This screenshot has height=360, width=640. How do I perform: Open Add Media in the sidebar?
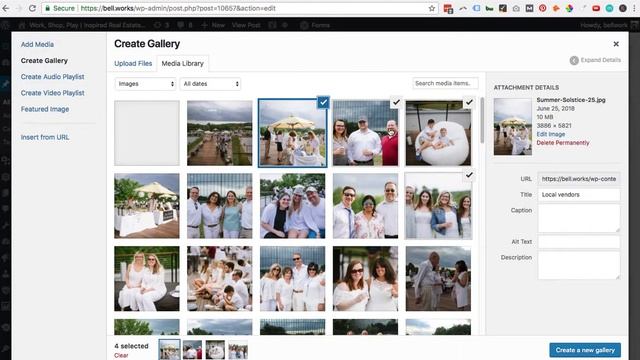[x=37, y=44]
